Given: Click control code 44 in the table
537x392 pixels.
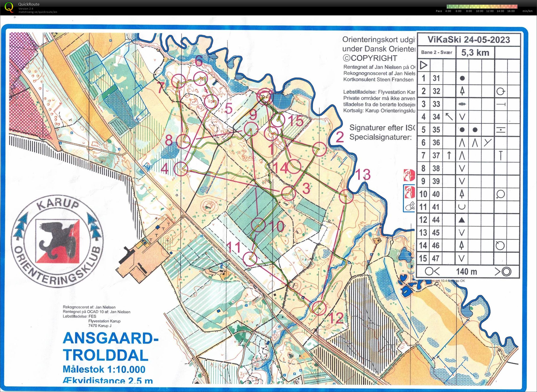Looking at the screenshot, I should pyautogui.click(x=436, y=220).
